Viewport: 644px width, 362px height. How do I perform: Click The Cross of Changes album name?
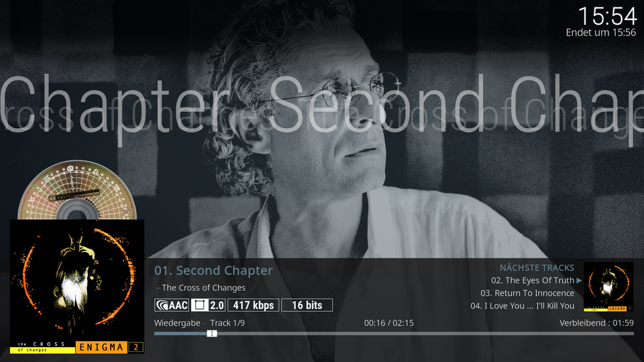[204, 288]
